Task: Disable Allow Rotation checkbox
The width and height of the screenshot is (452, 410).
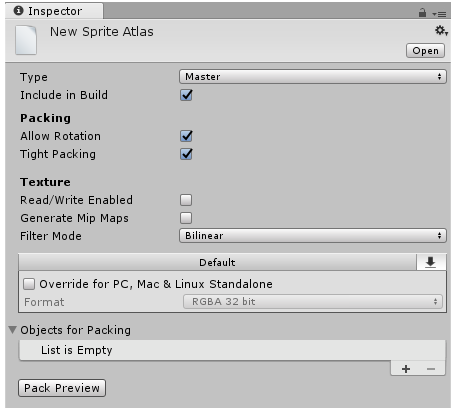Action: (x=186, y=136)
